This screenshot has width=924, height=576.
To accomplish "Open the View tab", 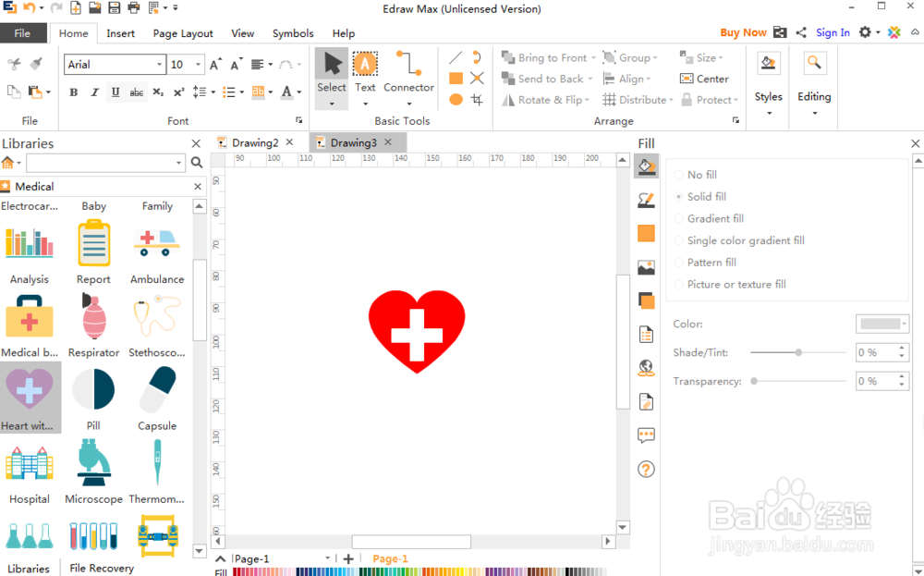I will (x=242, y=33).
